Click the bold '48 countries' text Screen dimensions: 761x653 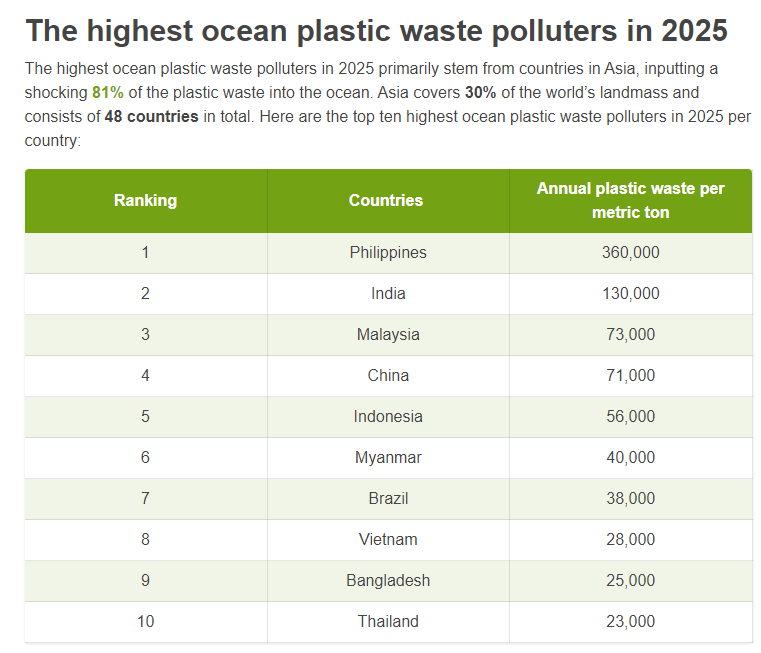(x=151, y=117)
